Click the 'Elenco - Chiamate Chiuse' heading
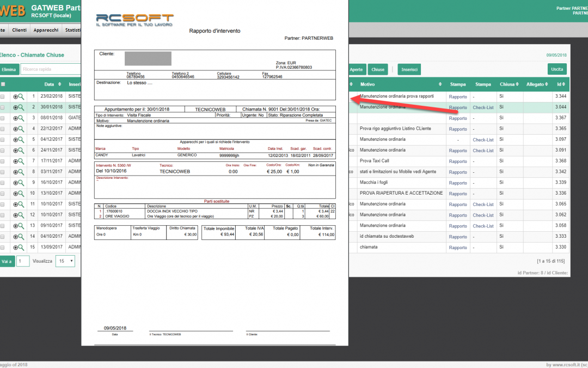 [x=32, y=55]
